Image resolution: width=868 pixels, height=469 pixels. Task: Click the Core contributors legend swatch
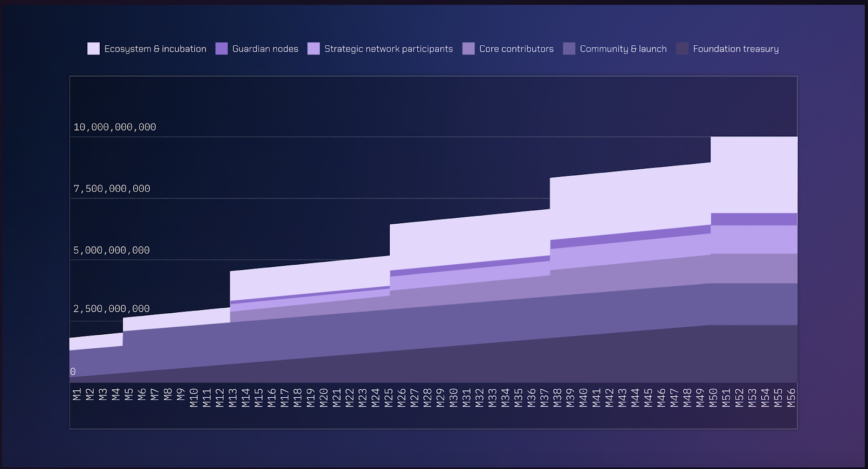point(469,49)
